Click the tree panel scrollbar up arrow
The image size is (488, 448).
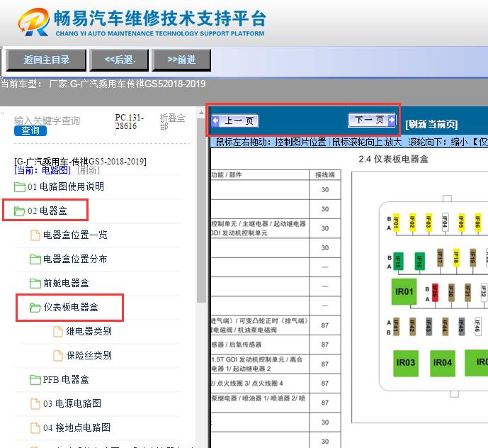pyautogui.click(x=201, y=113)
